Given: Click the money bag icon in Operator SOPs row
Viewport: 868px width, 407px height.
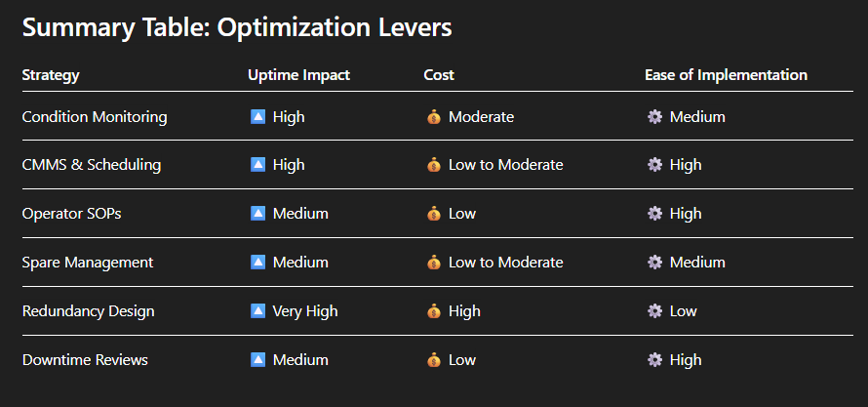Looking at the screenshot, I should pos(434,214).
